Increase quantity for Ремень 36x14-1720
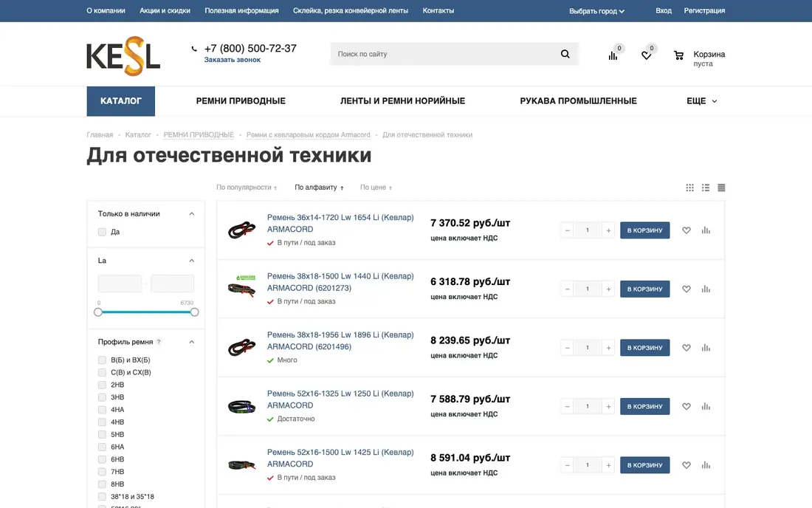Screen dimensions: 812x508 [608, 230]
